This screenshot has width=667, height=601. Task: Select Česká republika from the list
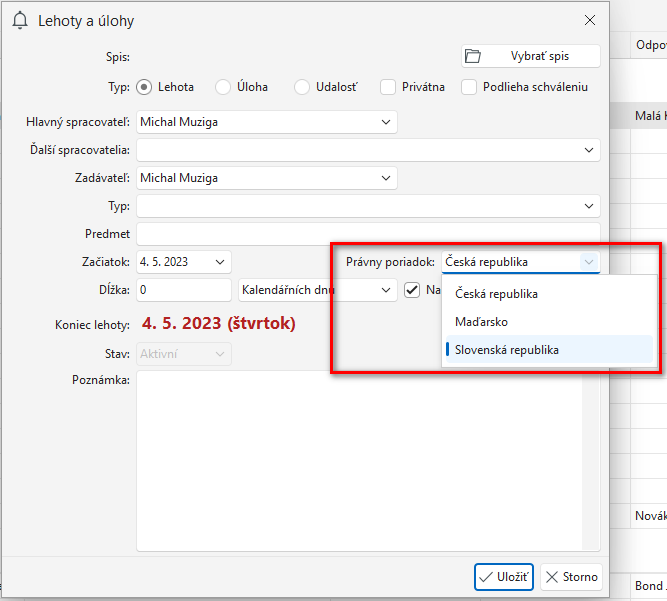point(497,294)
